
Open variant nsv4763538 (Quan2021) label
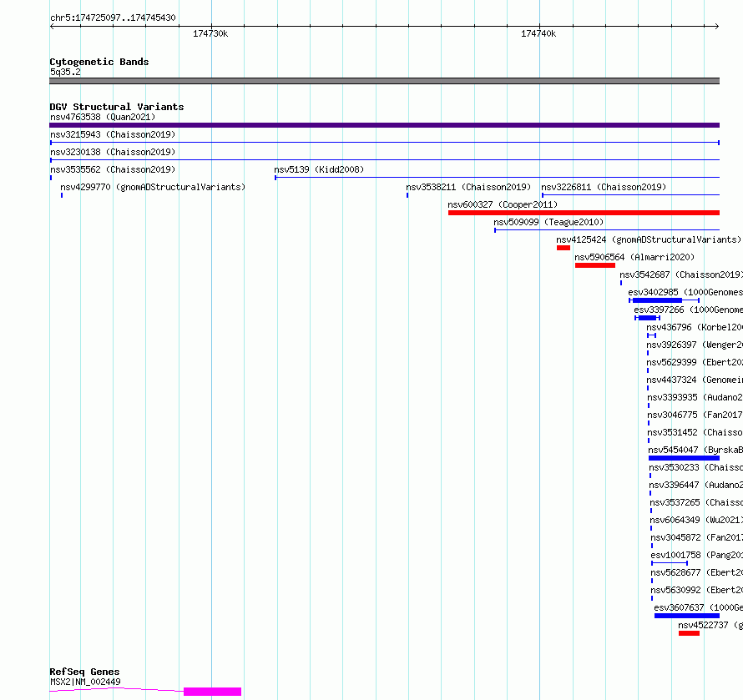click(103, 117)
